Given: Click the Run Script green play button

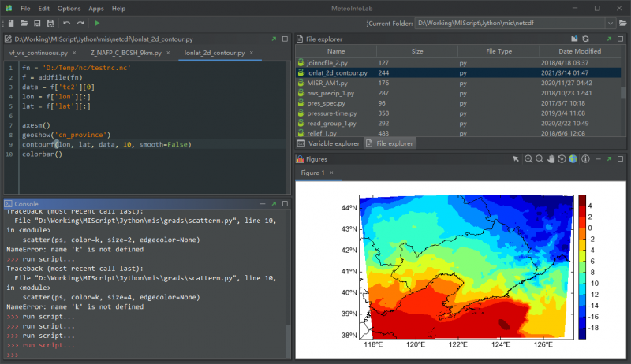Looking at the screenshot, I should point(97,24).
